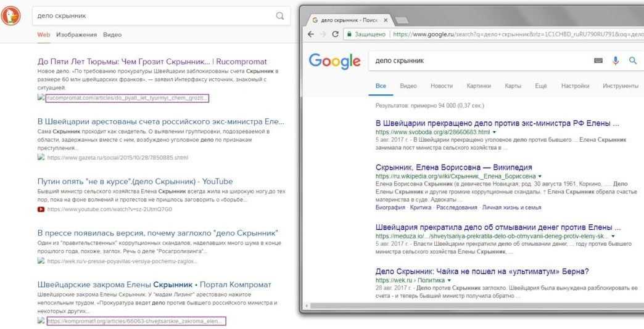Go back in Chrome browser
This screenshot has height=329, width=644.
coord(310,35)
